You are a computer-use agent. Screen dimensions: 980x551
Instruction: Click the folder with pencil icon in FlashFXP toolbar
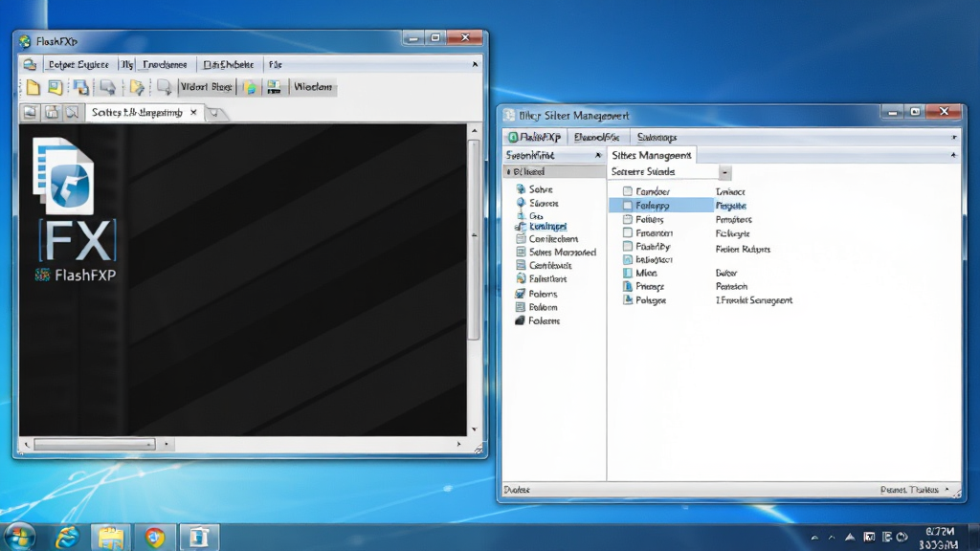pos(137,87)
